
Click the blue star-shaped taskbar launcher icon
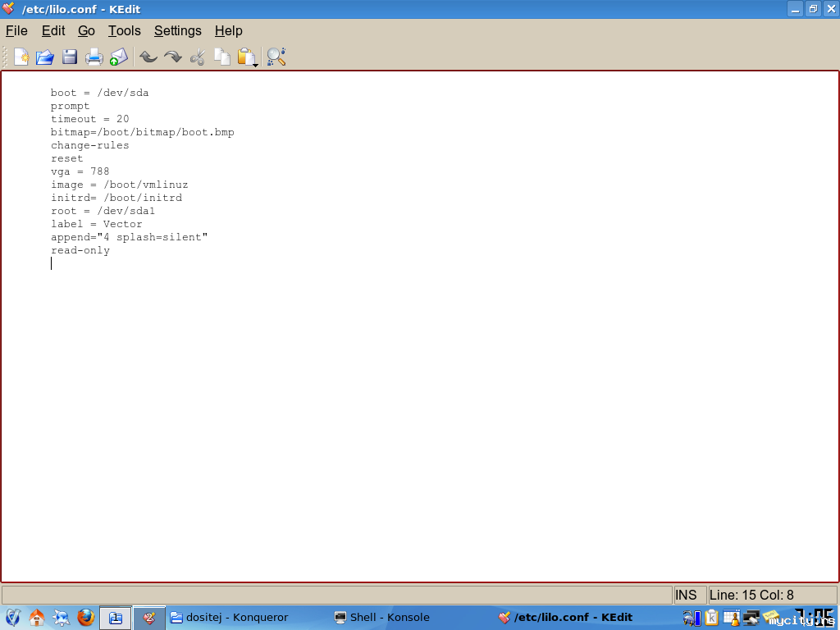tap(61, 618)
